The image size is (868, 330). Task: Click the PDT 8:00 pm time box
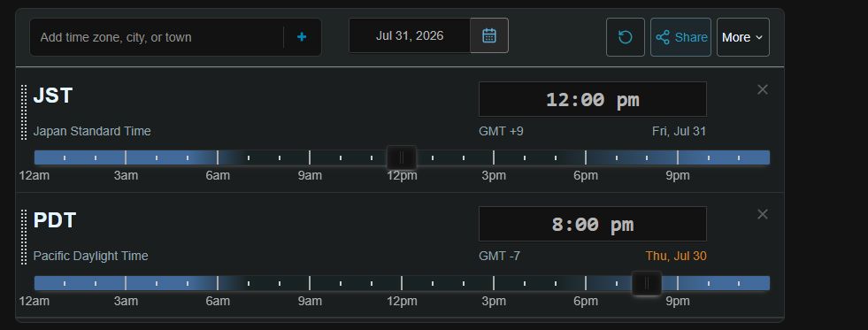(592, 224)
